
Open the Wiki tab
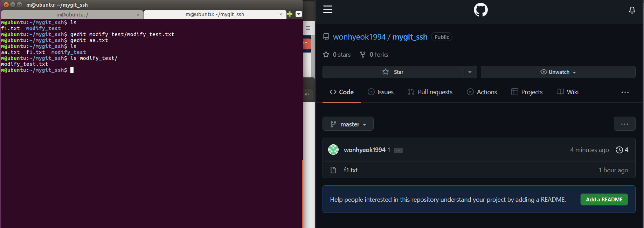(x=567, y=92)
